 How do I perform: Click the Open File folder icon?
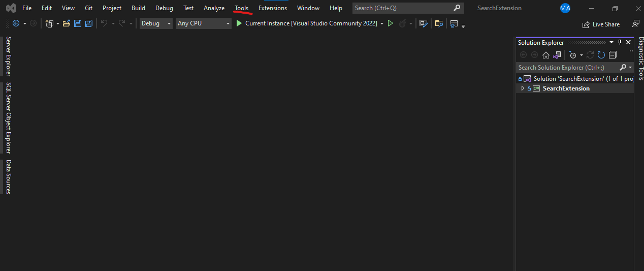(x=67, y=23)
